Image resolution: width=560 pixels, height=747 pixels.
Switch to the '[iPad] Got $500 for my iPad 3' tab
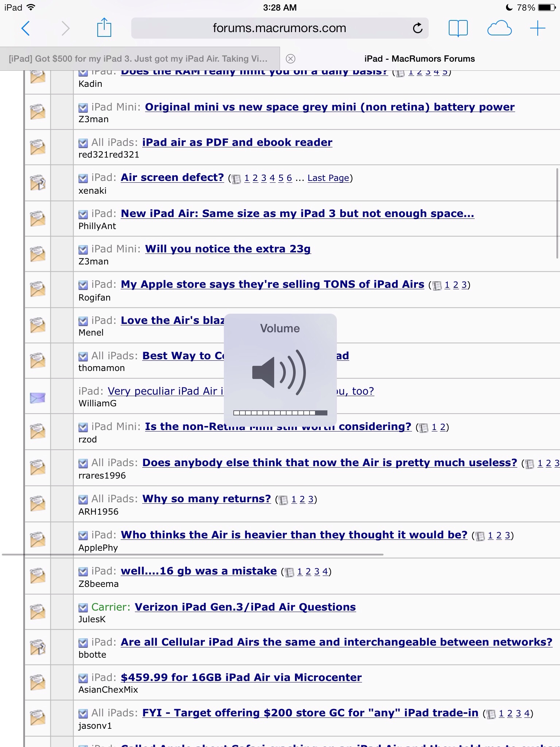point(140,59)
